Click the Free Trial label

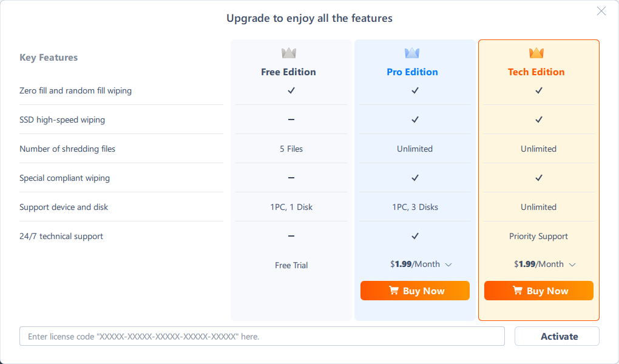coord(291,265)
